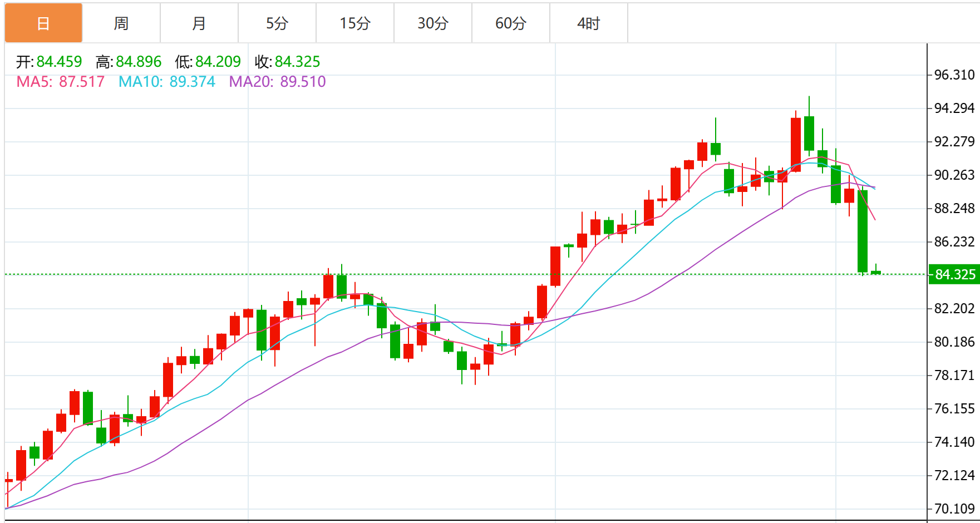Click the opening price 84.459 readout
This screenshot has width=980, height=523.
(x=59, y=62)
